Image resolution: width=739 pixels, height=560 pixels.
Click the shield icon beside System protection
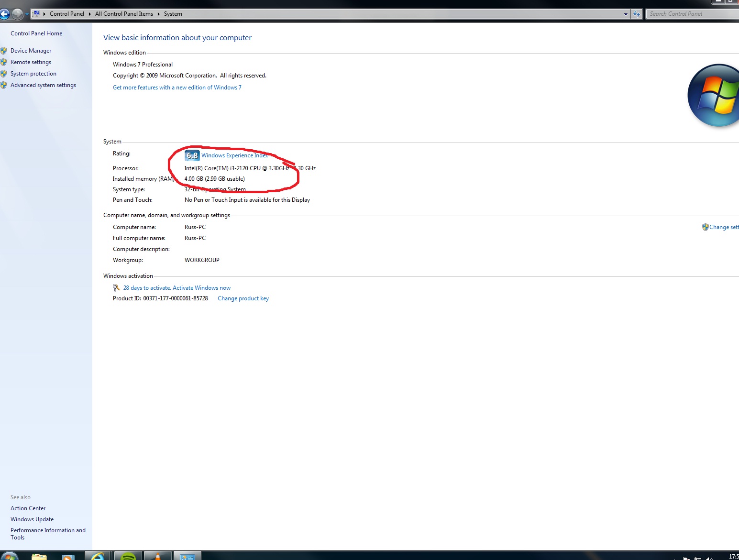pyautogui.click(x=4, y=74)
